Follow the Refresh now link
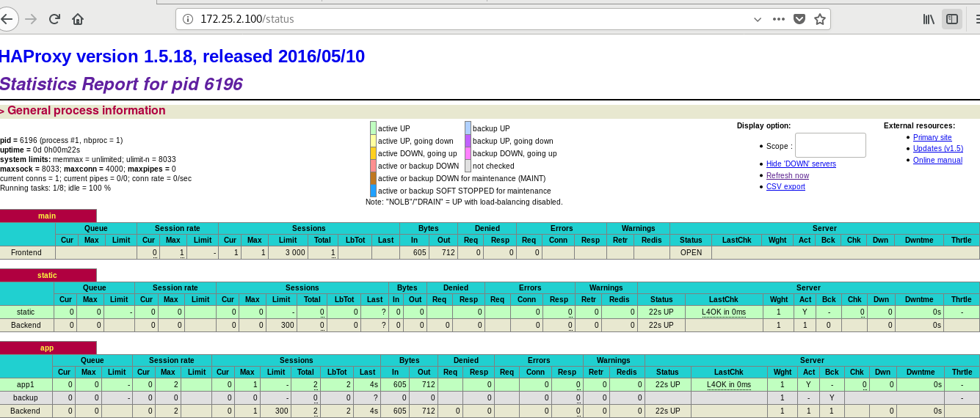 tap(788, 175)
